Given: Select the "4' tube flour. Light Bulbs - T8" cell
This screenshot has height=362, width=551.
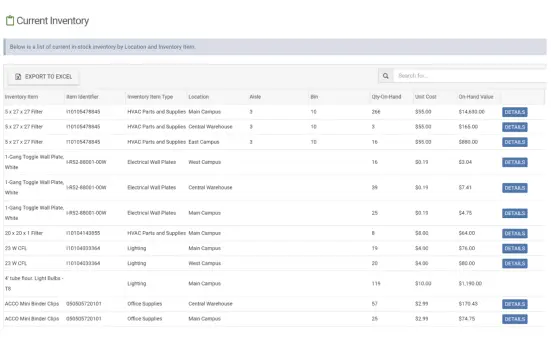Looking at the screenshot, I should tap(34, 283).
